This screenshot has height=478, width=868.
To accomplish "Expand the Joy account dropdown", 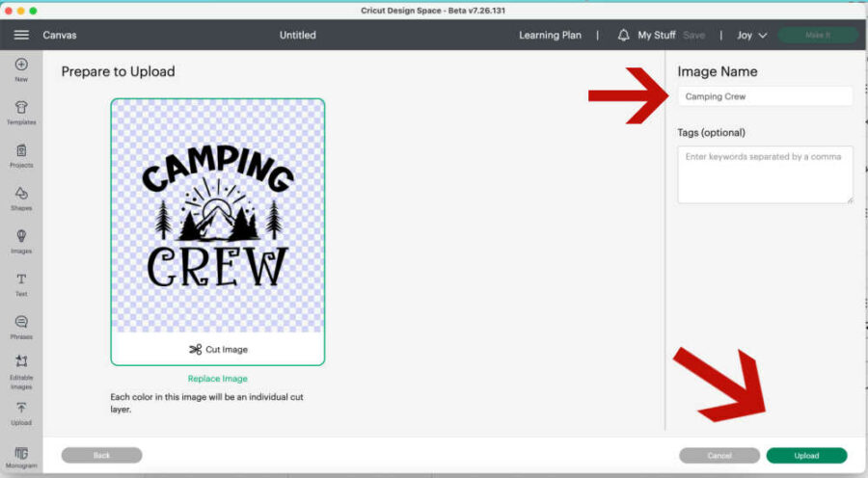I will [x=751, y=35].
